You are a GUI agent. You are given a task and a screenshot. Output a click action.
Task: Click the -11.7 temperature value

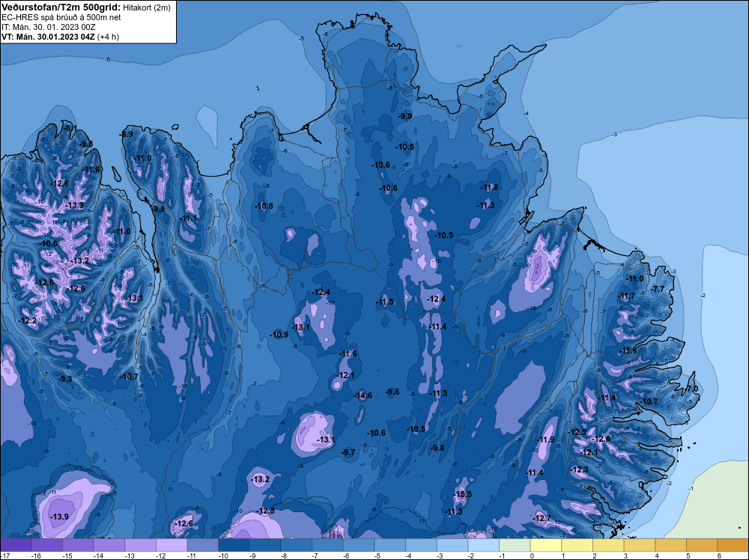coord(627,296)
